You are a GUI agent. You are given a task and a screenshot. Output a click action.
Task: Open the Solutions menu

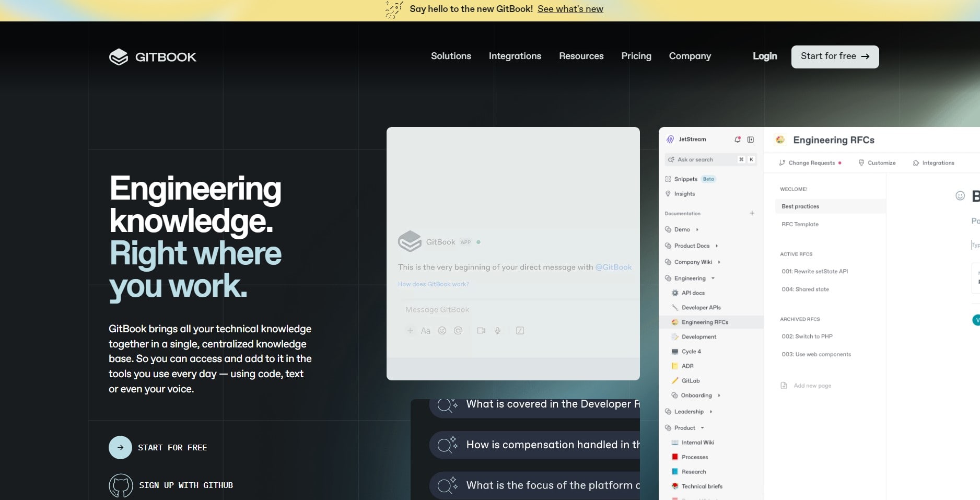pos(451,56)
